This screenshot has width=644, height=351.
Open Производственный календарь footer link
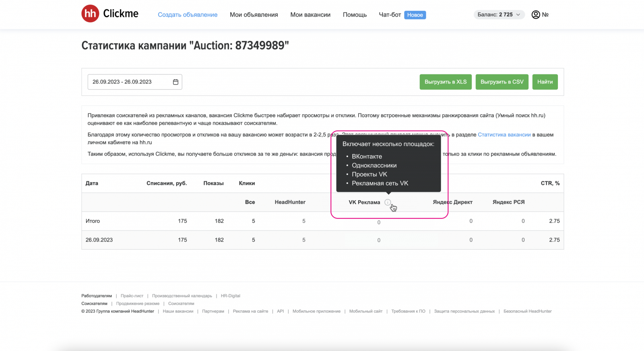point(182,296)
